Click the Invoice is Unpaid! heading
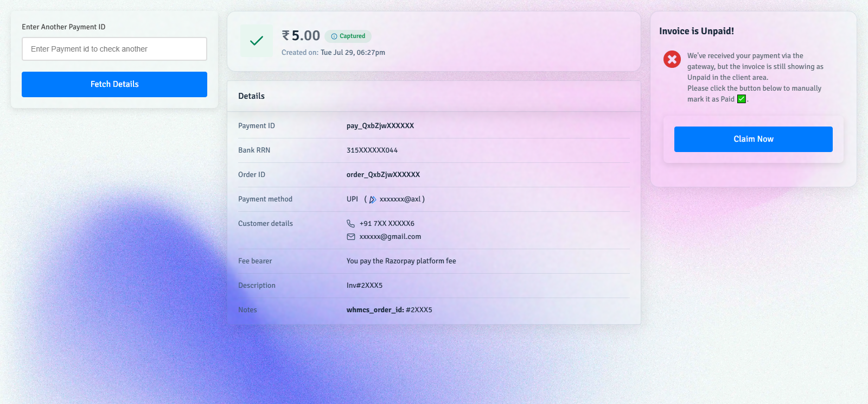 tap(697, 31)
